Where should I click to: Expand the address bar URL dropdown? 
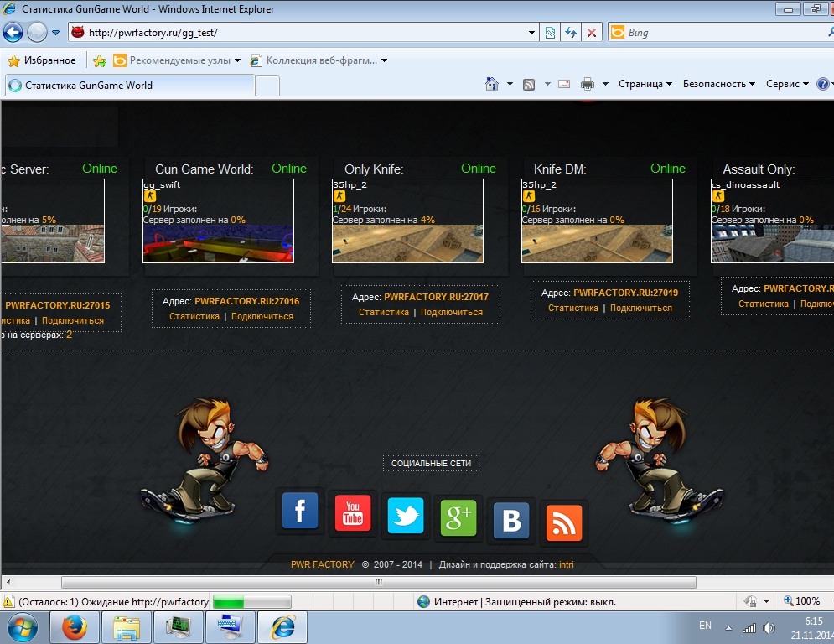coord(532,33)
